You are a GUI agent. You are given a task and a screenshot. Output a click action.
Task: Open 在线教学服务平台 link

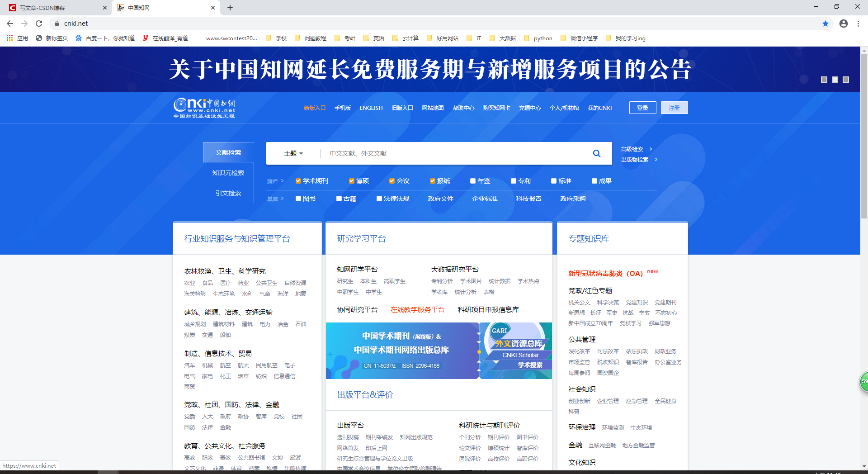point(417,310)
